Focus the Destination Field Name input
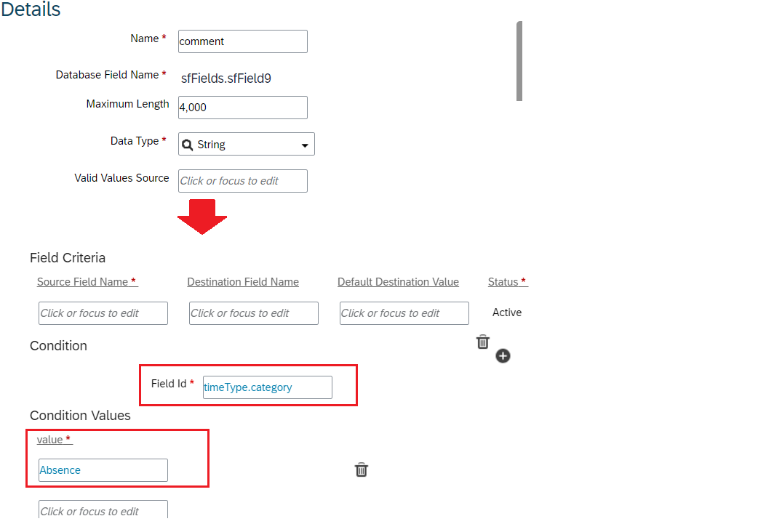 (x=254, y=313)
